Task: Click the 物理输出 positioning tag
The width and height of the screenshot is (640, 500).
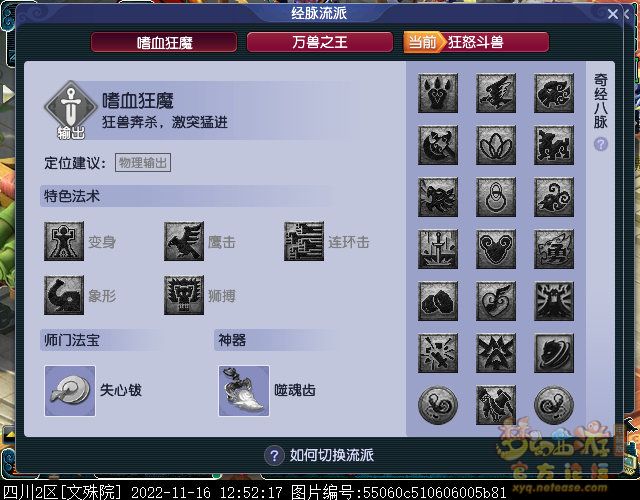Action: click(143, 163)
